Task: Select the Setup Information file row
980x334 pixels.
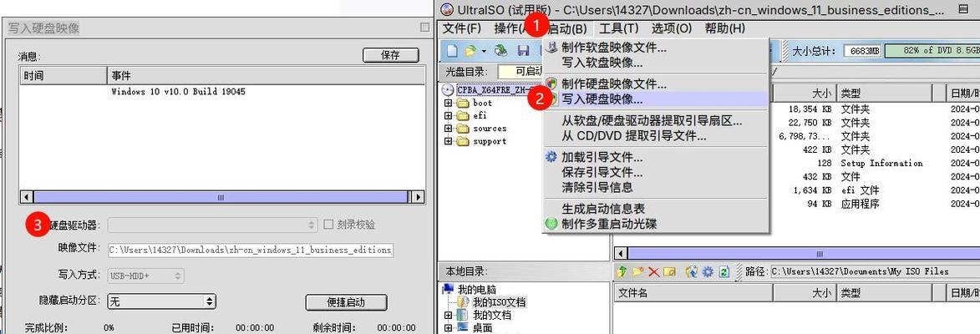Action: pyautogui.click(x=875, y=163)
